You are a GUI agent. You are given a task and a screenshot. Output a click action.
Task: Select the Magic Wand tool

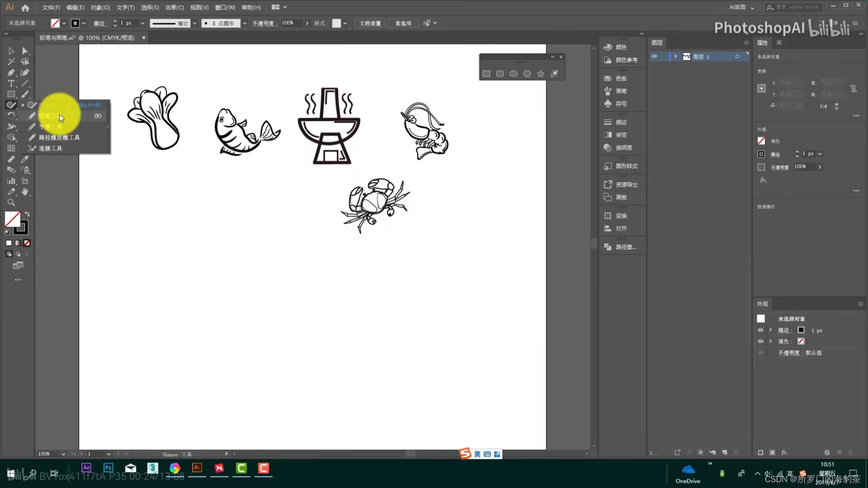point(11,62)
